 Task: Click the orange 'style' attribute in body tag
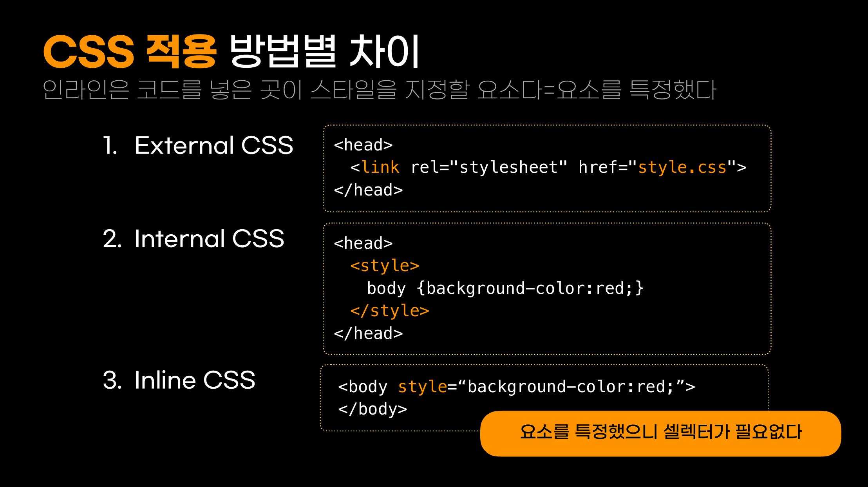coord(422,387)
